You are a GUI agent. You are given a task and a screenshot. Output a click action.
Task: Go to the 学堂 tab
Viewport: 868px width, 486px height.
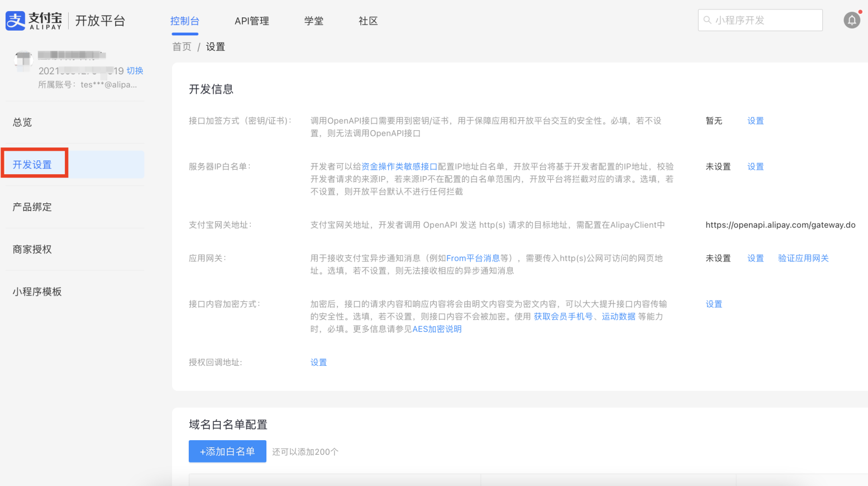pos(314,21)
